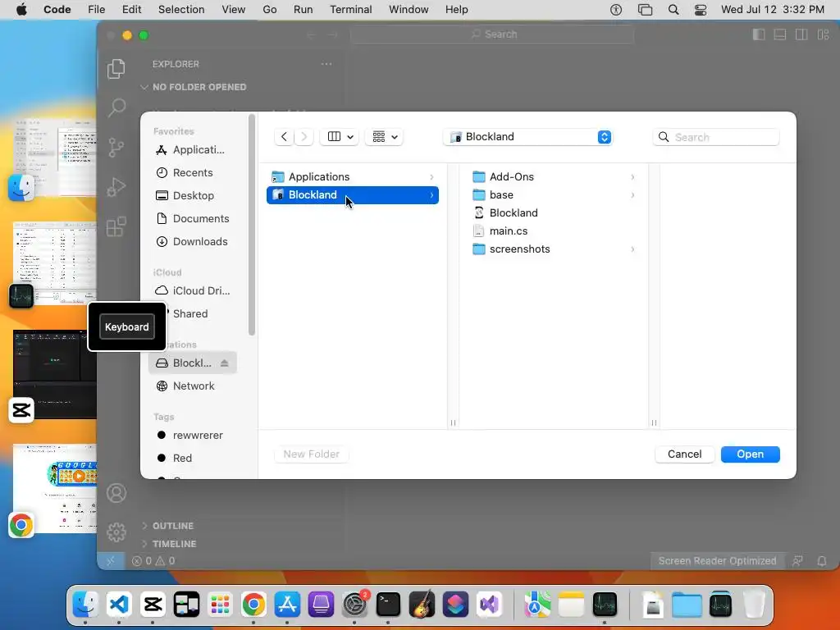Image resolution: width=840 pixels, height=630 pixels.
Task: Click the VS Code command center search box
Action: coord(492,34)
